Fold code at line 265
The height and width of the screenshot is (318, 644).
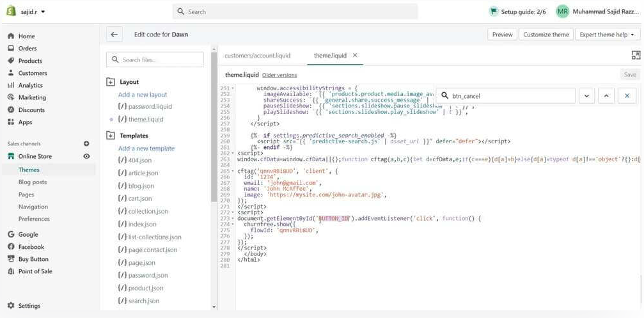[x=233, y=171]
